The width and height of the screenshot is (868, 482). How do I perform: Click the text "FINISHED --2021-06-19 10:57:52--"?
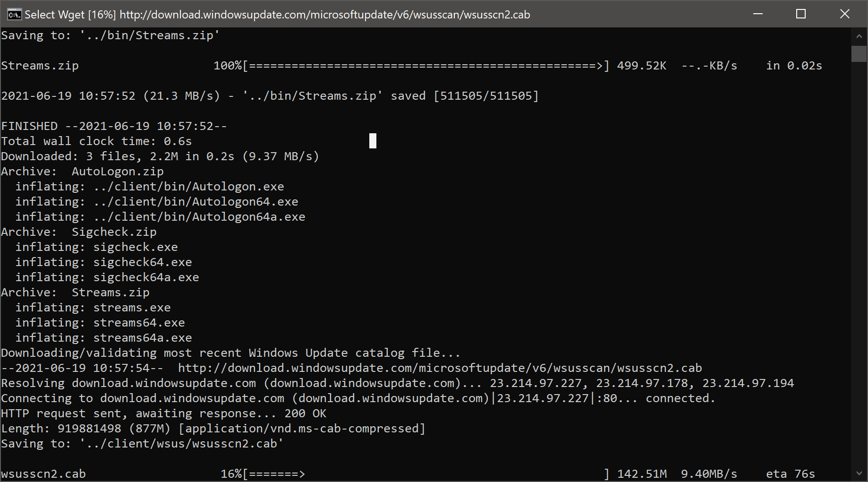[114, 126]
